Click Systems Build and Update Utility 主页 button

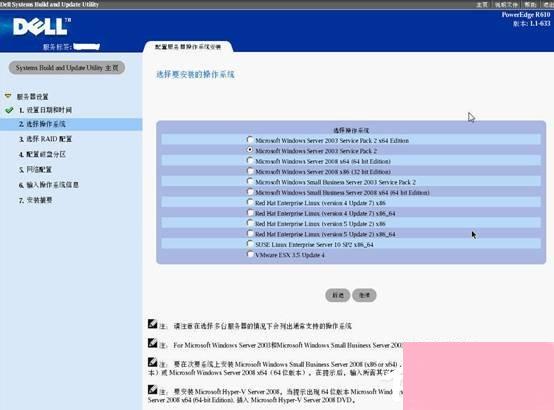pos(67,68)
